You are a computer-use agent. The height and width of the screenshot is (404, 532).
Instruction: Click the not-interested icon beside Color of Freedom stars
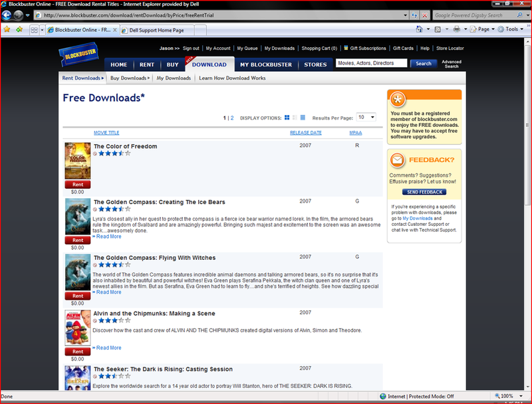pos(95,153)
